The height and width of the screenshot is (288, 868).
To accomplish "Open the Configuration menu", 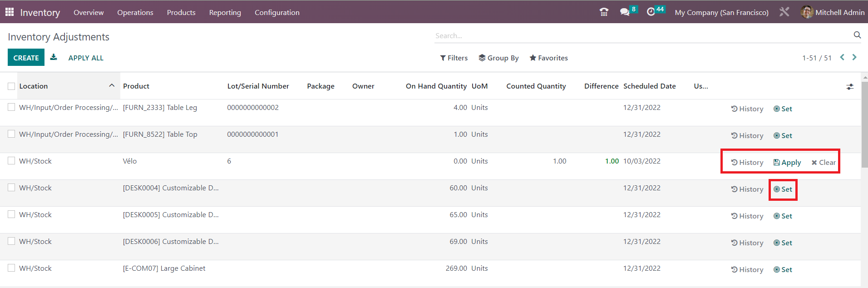I will pyautogui.click(x=277, y=13).
